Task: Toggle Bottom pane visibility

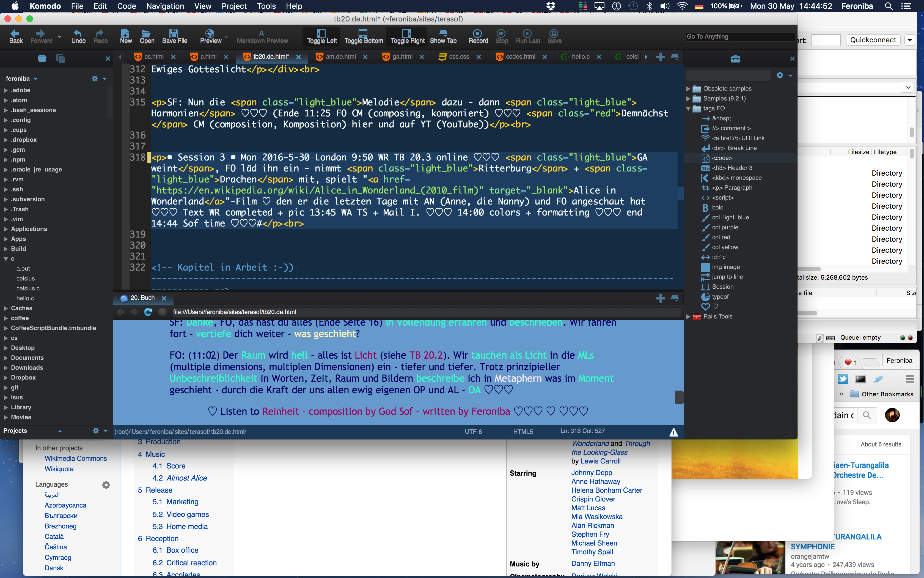Action: coord(363,36)
